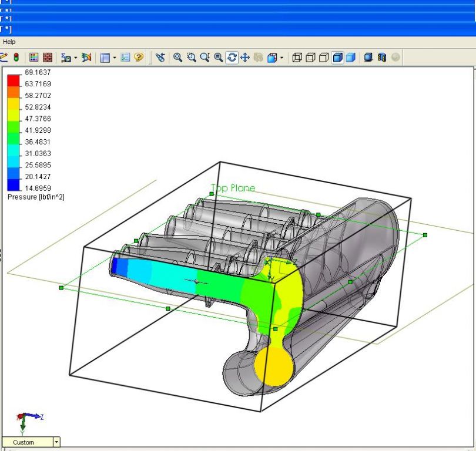Open the Help menu

point(9,42)
